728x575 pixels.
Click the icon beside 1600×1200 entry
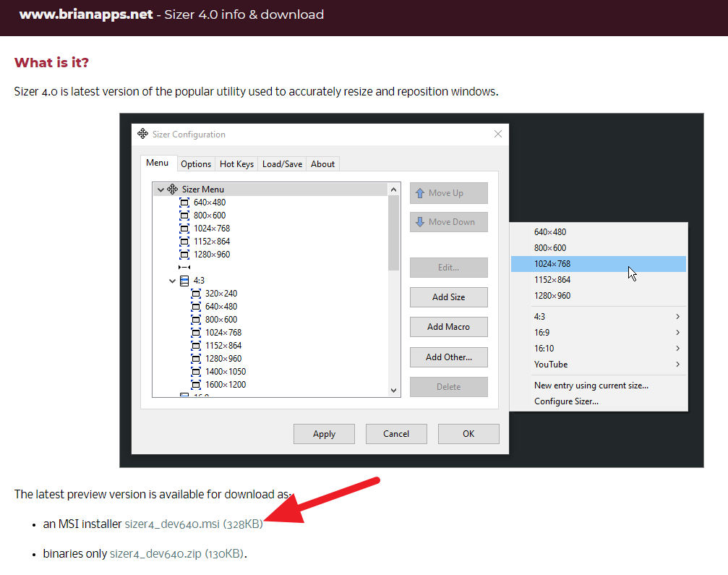click(x=196, y=385)
